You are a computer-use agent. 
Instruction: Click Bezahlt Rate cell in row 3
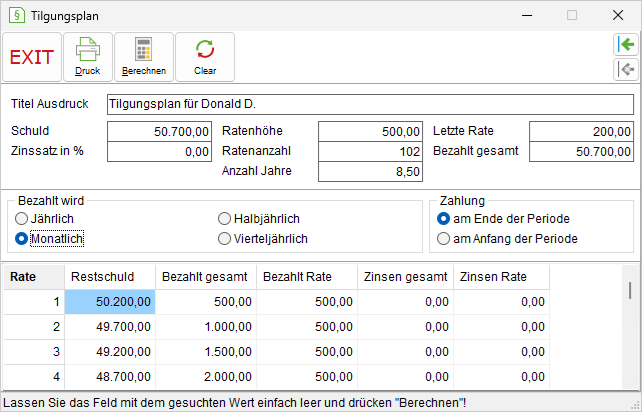[307, 352]
